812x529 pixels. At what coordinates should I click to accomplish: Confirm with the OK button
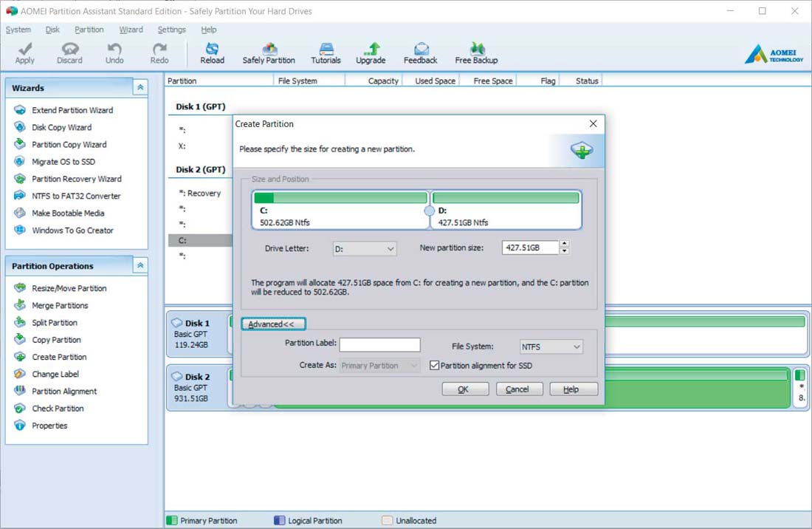465,389
